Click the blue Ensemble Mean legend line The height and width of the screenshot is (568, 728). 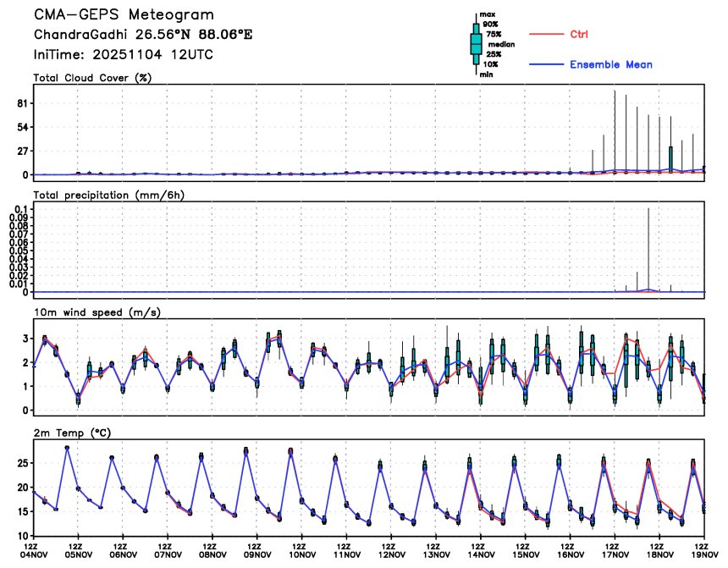547,64
